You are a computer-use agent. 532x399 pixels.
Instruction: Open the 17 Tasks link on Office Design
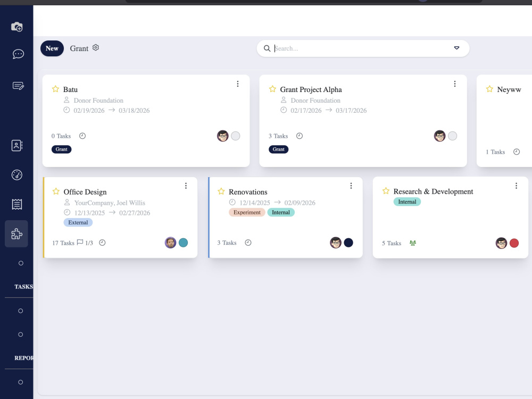(x=63, y=243)
